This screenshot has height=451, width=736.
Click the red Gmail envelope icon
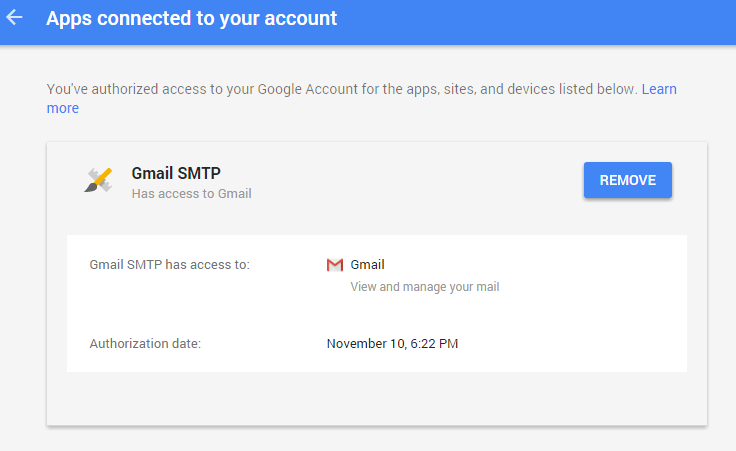[335, 265]
